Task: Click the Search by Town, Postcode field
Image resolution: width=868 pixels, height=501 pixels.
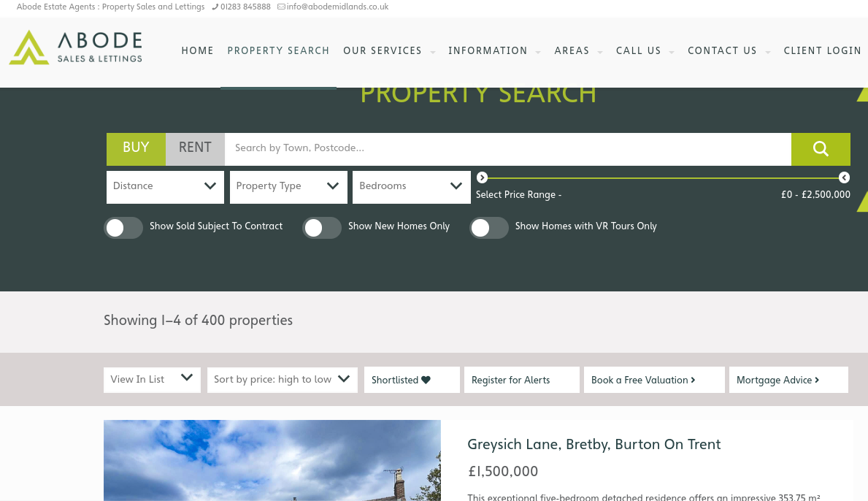Action: point(507,149)
